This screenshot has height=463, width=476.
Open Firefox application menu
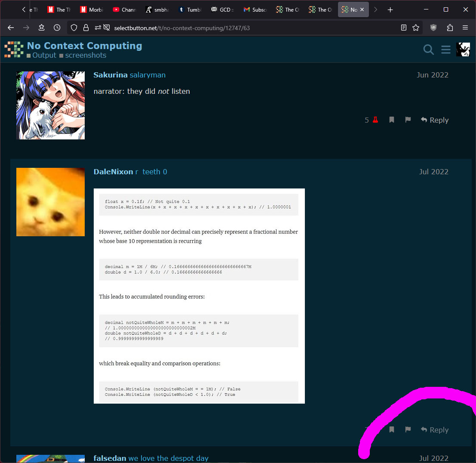coord(465,28)
